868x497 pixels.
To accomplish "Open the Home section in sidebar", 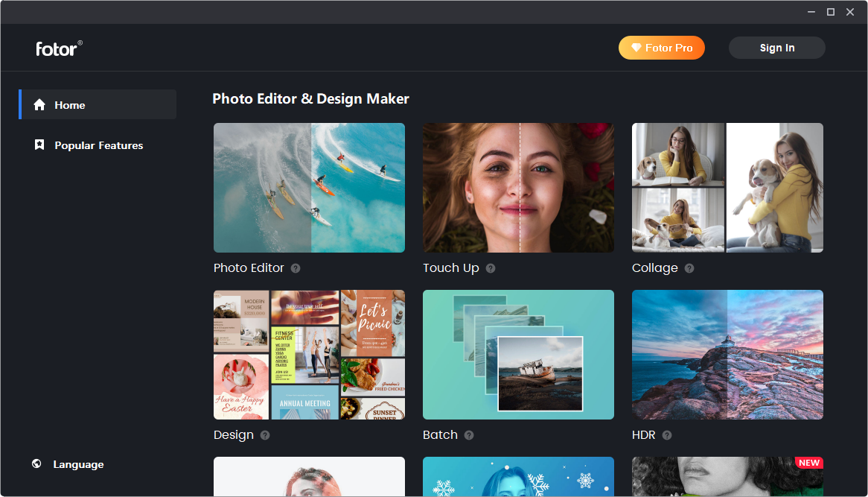I will [x=98, y=104].
